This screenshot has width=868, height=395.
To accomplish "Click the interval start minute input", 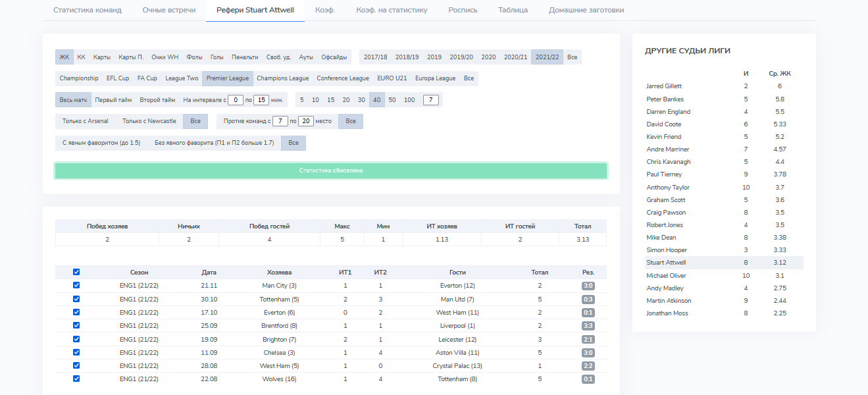I will pos(236,100).
